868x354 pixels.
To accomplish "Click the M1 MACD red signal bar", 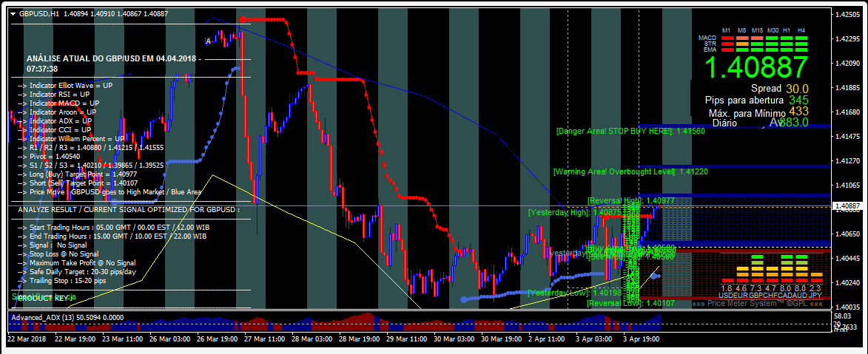I will 727,38.
